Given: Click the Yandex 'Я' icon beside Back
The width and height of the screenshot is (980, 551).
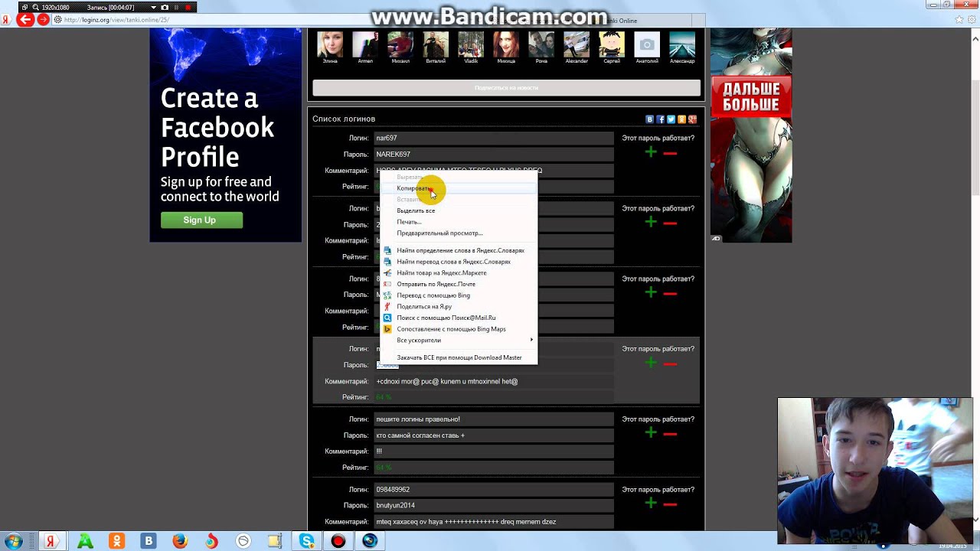Looking at the screenshot, I should pyautogui.click(x=6, y=20).
